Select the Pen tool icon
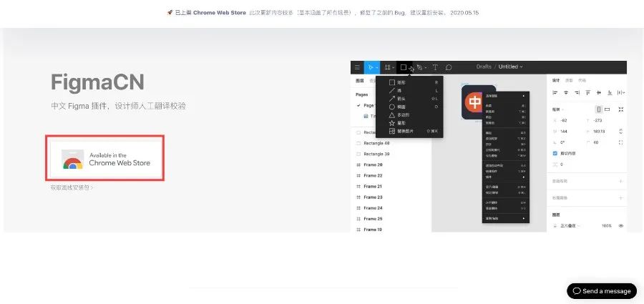 (x=420, y=67)
